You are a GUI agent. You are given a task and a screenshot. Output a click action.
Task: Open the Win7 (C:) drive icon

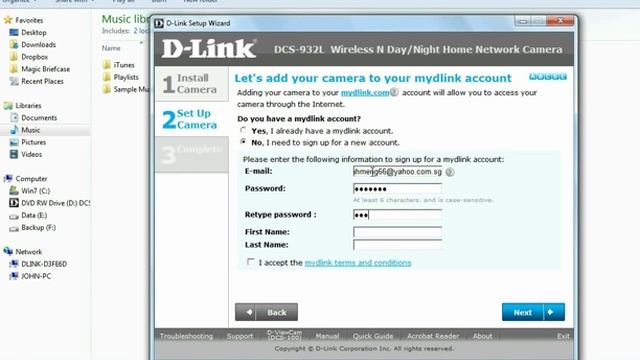(x=14, y=191)
